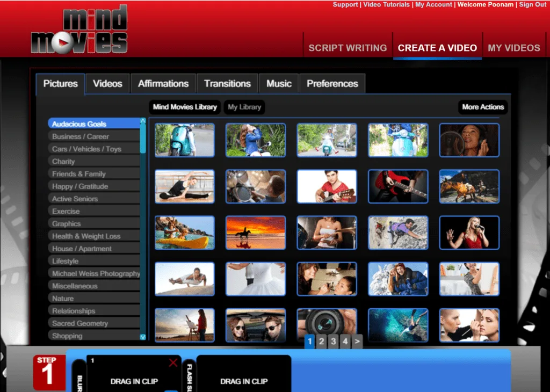The height and width of the screenshot is (392, 550).
Task: Go to the MY VIDEOS section
Action: click(513, 48)
